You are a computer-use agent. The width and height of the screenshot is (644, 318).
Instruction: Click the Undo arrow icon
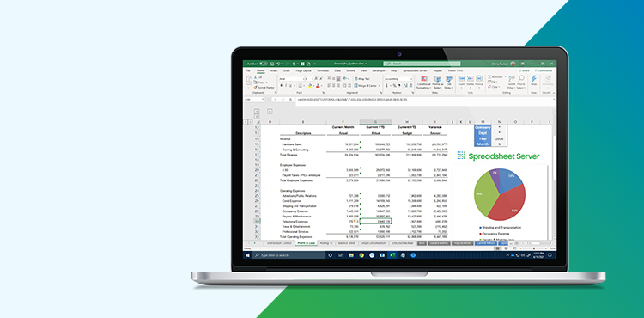pyautogui.click(x=278, y=64)
